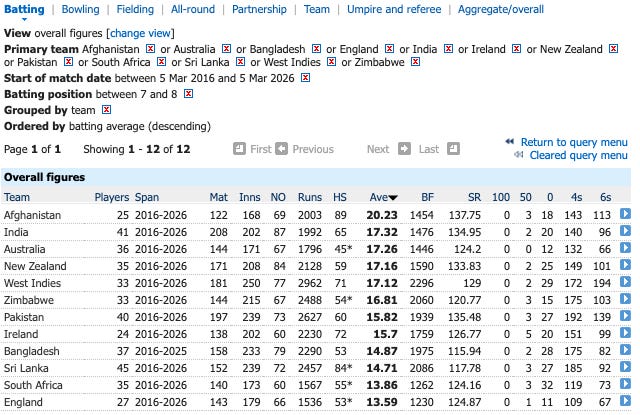The height and width of the screenshot is (415, 640).
Task: Switch to the Aggregate/overall tab
Action: [500, 9]
